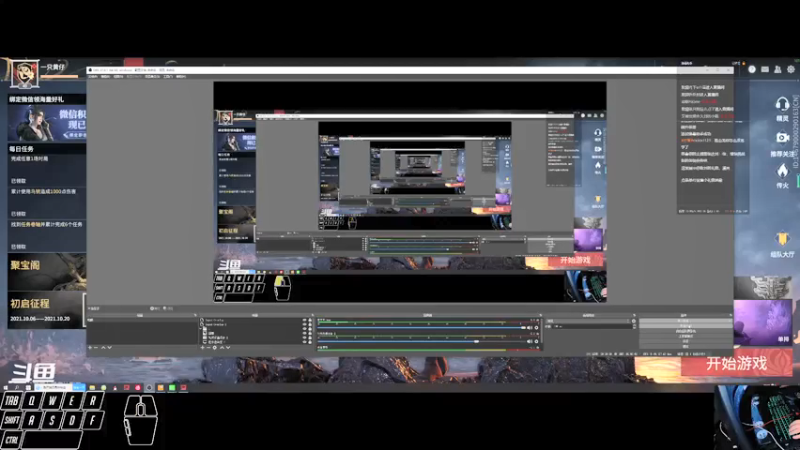The image size is (800, 450).
Task: Click the OBS exit button in Controls
Action: click(x=685, y=346)
